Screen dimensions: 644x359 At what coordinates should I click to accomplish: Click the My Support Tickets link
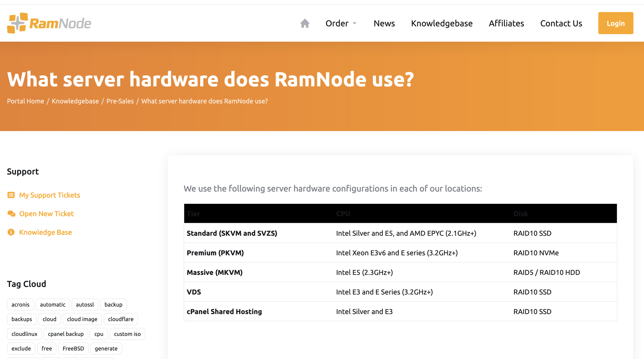point(50,195)
